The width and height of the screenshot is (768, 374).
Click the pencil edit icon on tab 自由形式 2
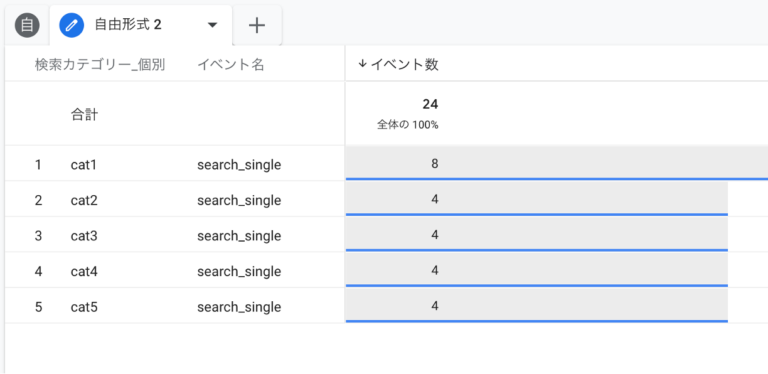(72, 25)
